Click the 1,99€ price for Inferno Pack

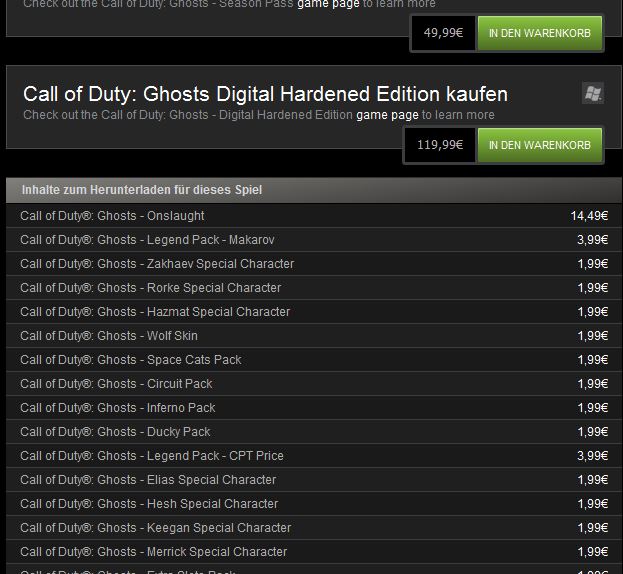(592, 408)
